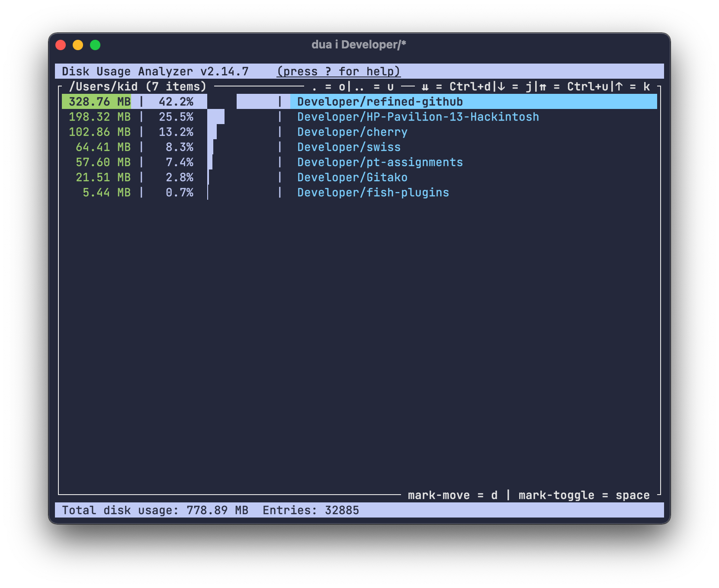Click the 13.2% percentage value

coord(176,132)
